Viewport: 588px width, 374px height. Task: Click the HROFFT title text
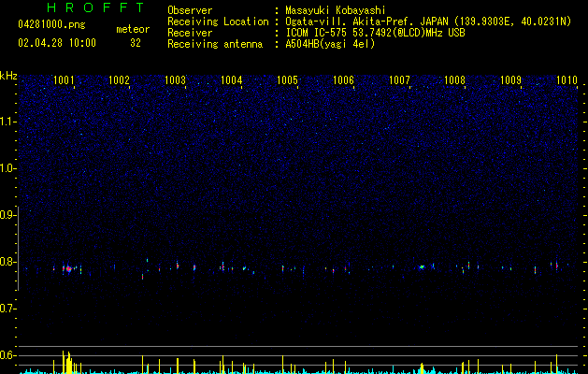95,7
